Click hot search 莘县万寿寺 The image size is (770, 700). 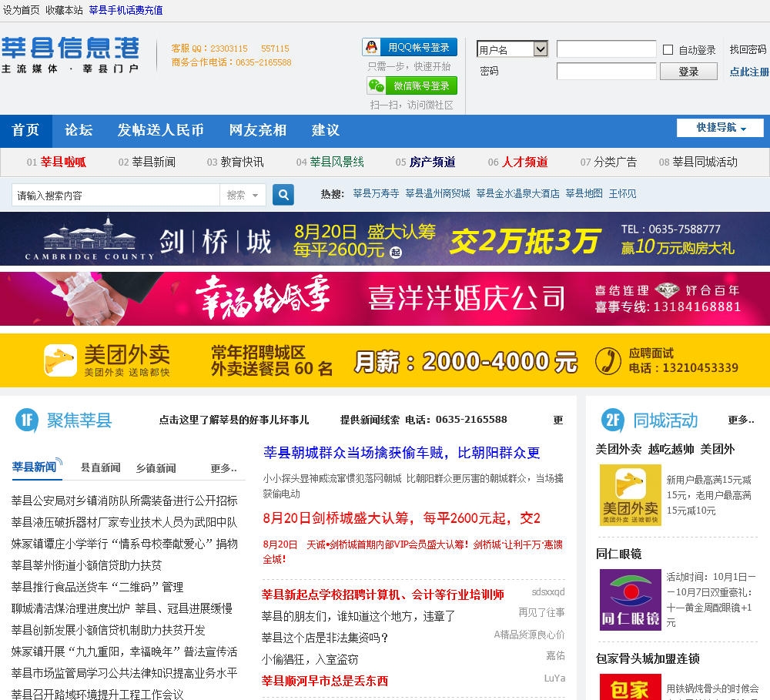tap(377, 193)
